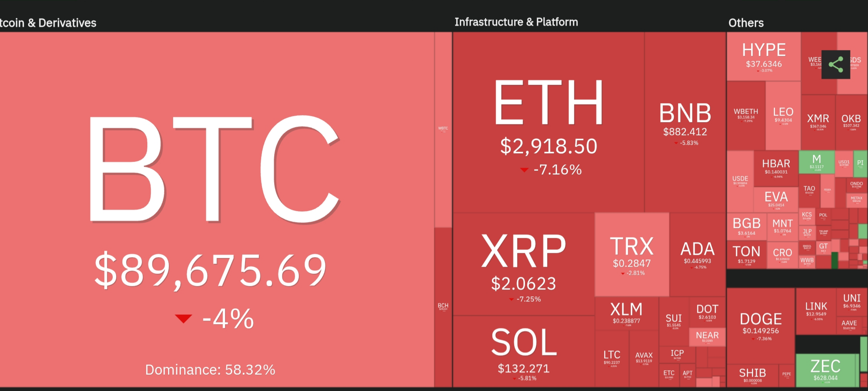868x391 pixels.
Task: Click the green M token tile
Action: [x=816, y=162]
